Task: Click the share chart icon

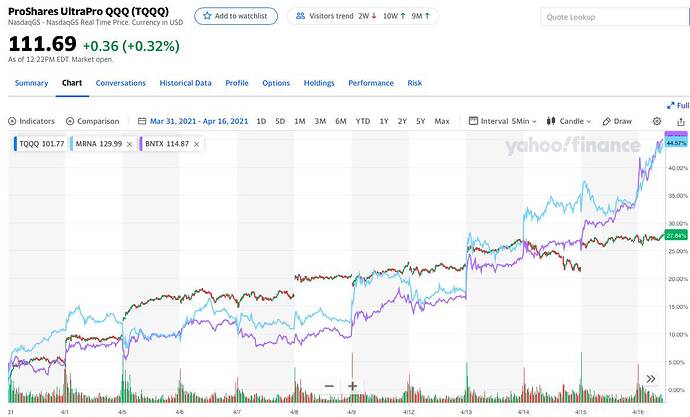Action: pos(681,122)
